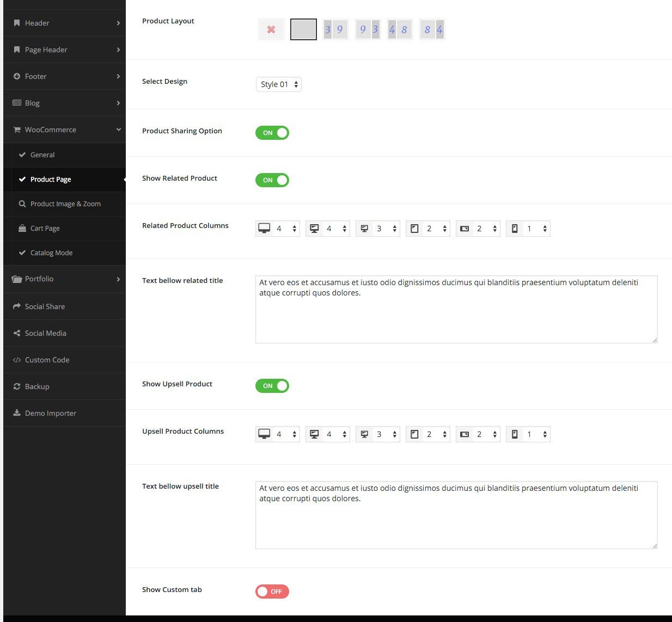Enable the Show Custom tab toggle

point(272,592)
